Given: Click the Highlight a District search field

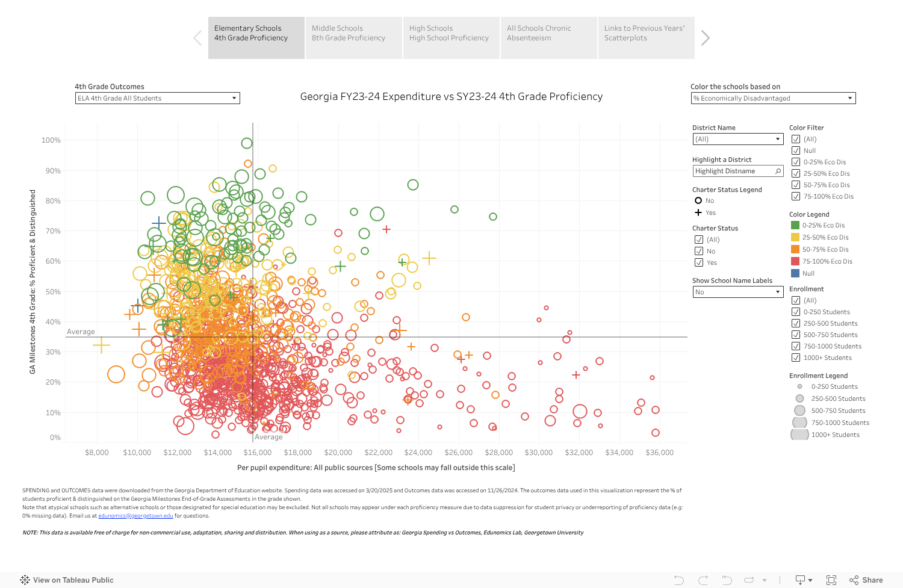Looking at the screenshot, I should (733, 171).
